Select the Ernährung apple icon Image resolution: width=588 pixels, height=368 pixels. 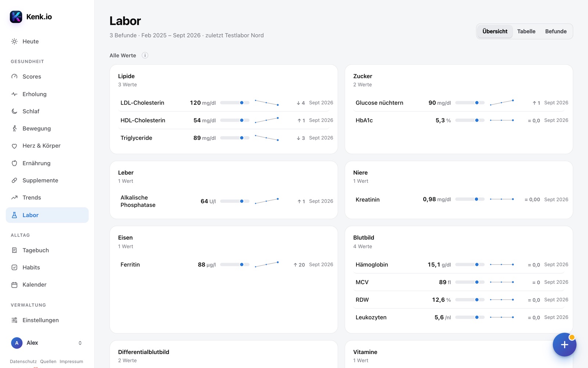click(x=14, y=163)
